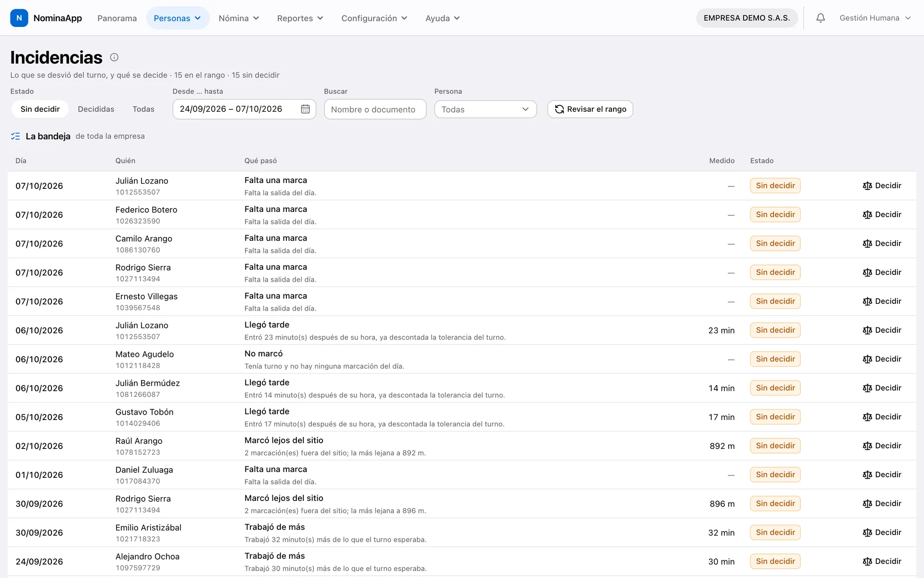Focus the Nombre o documento search field
The width and height of the screenshot is (924, 578).
pos(375,109)
